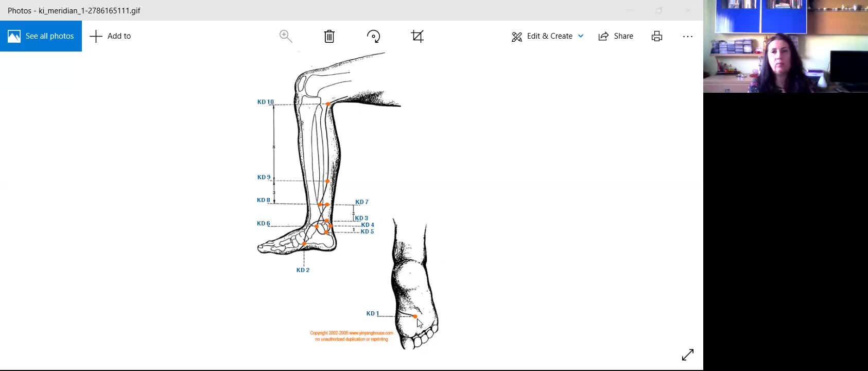Click the KD 6 label

264,224
